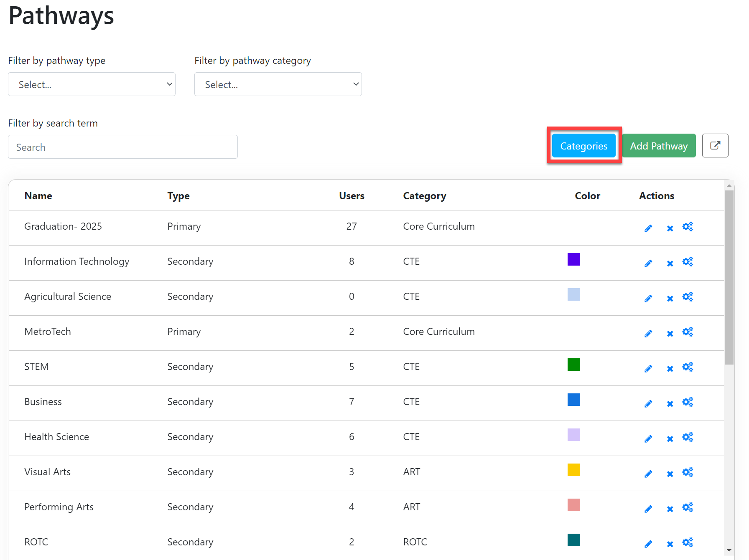Edit Health Science pathway pencil icon

tap(648, 439)
